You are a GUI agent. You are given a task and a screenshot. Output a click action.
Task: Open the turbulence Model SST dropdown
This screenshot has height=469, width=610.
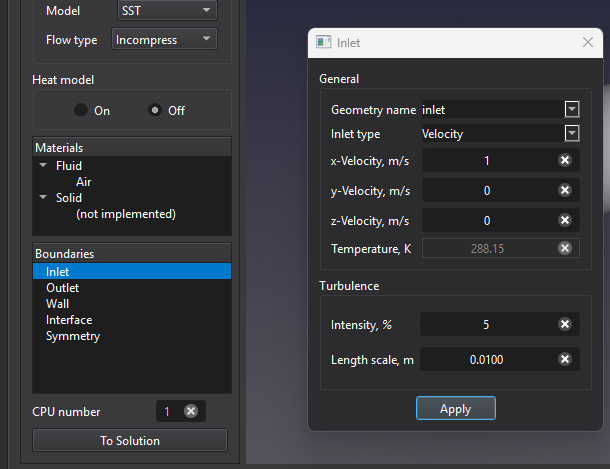[164, 11]
